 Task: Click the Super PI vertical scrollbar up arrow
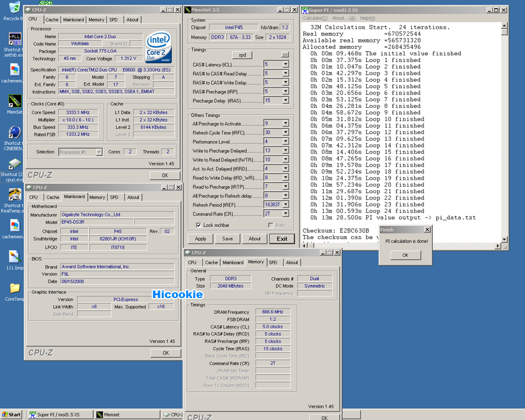tap(504, 26)
